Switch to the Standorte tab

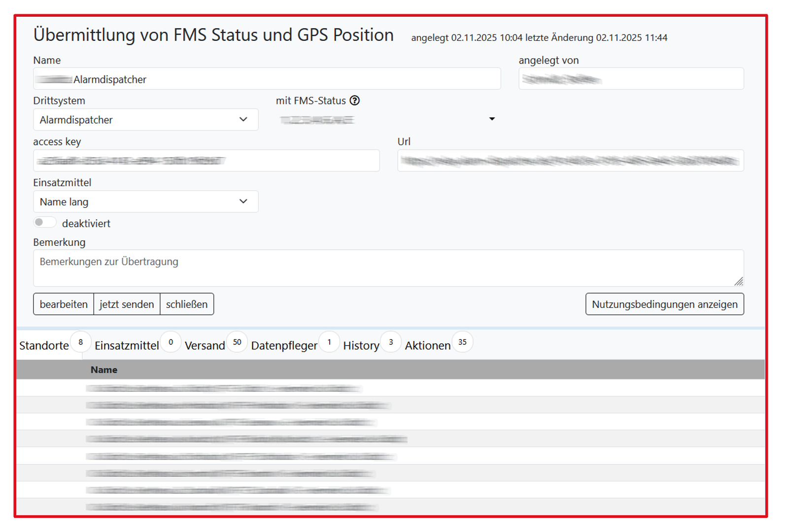pyautogui.click(x=44, y=346)
